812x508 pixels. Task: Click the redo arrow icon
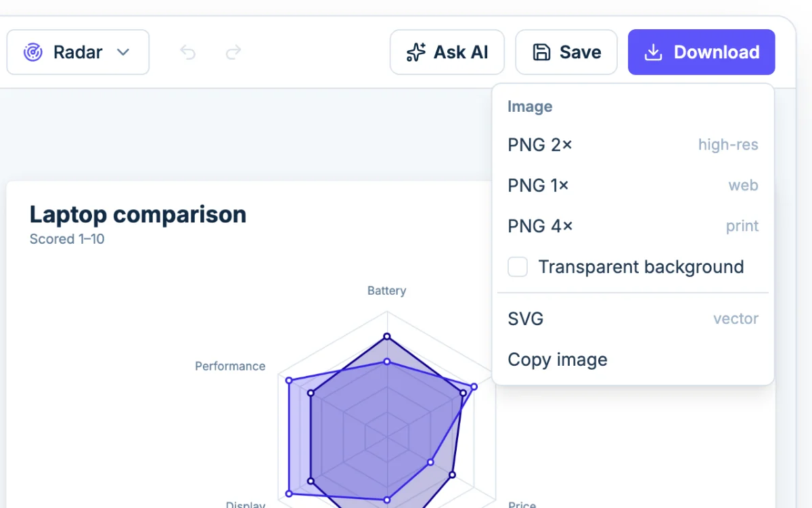click(233, 52)
